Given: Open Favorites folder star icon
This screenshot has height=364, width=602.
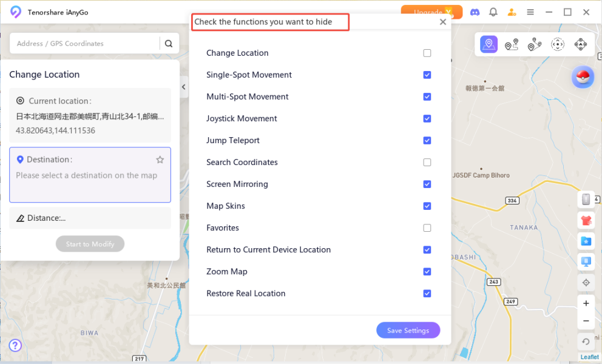Looking at the screenshot, I should click(586, 241).
